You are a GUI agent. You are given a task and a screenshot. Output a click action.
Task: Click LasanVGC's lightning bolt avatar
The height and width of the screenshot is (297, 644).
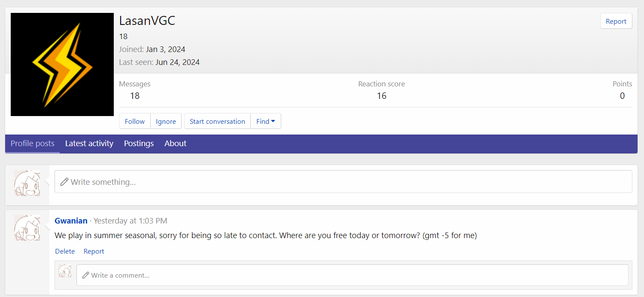tap(62, 64)
